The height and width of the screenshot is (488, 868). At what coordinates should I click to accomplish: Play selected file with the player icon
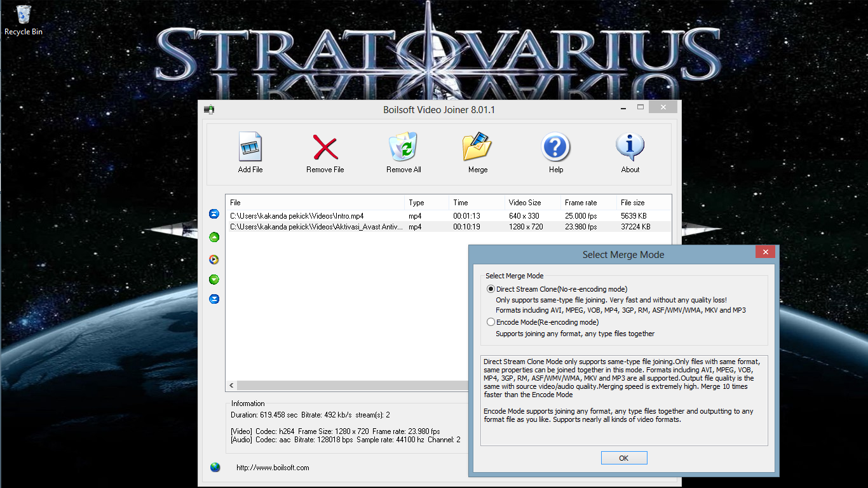tap(214, 259)
